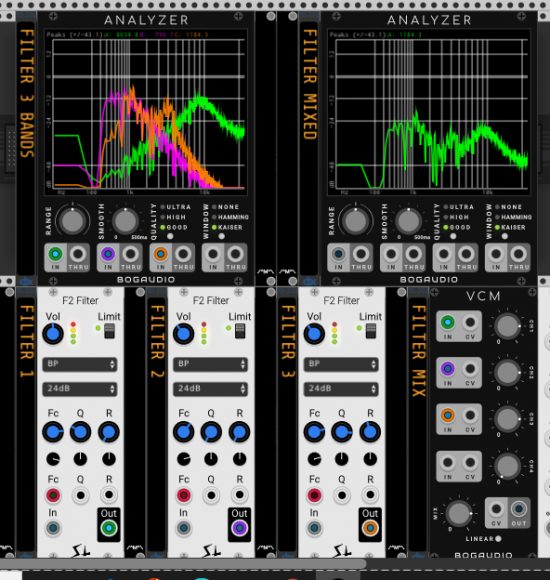The image size is (550, 580).
Task: Click connected blue IN jack on Filter Mixed analyzer
Action: coord(338,254)
